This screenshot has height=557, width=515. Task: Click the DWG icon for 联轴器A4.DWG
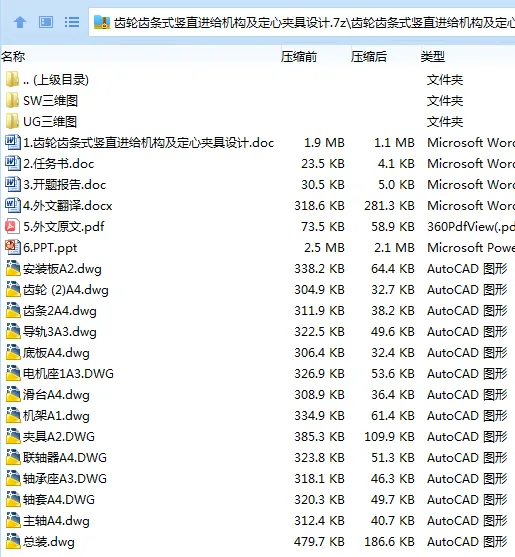(x=13, y=457)
